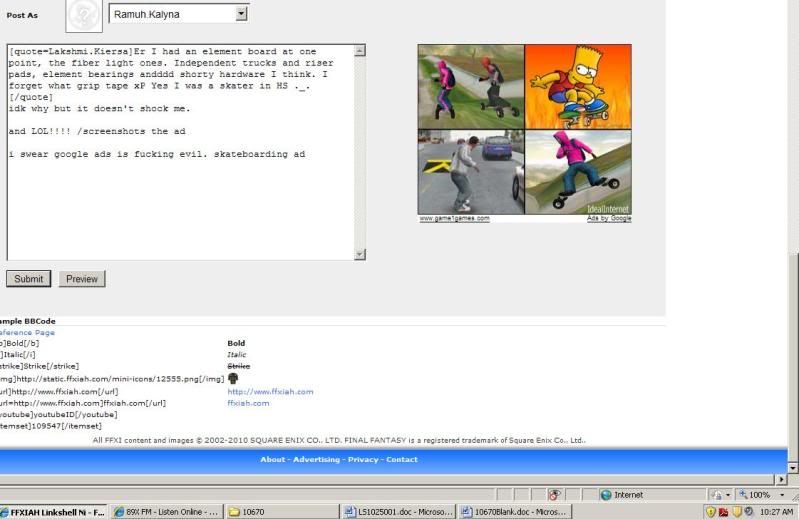Click the mini armor icon in BBCode sample
799x519 pixels.
[x=233, y=379]
